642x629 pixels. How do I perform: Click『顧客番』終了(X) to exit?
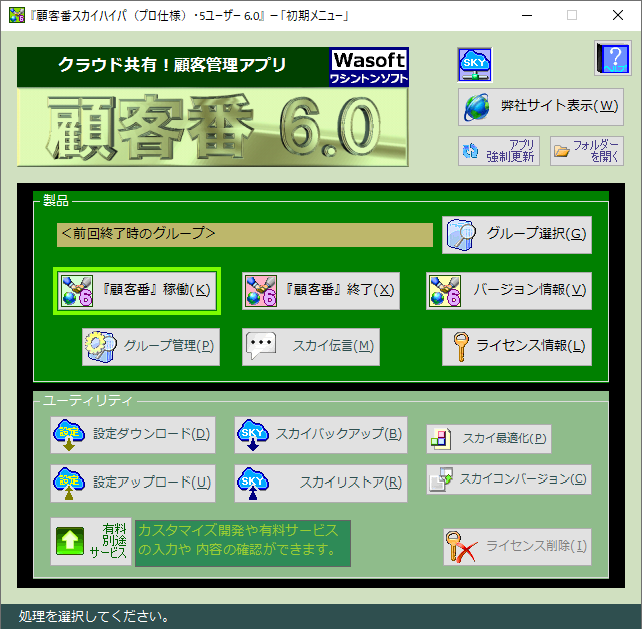coord(321,291)
